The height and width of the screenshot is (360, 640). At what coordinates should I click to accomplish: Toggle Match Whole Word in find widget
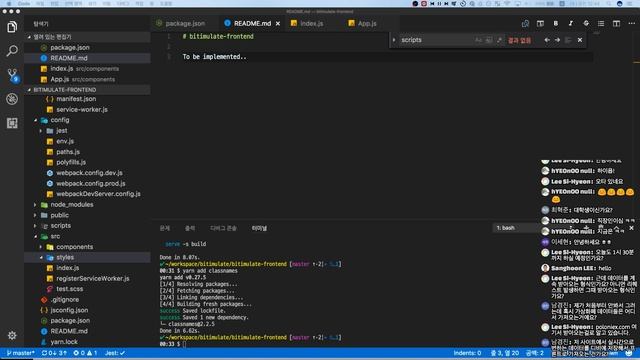click(x=489, y=40)
